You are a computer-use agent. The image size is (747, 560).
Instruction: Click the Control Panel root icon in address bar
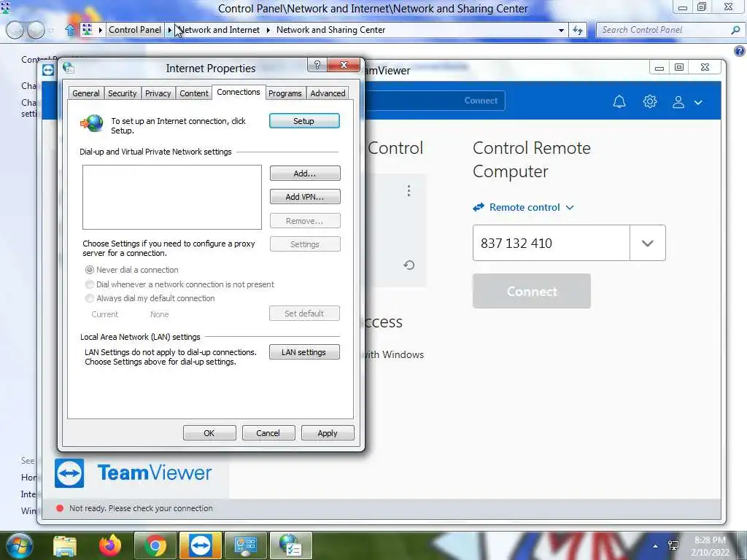click(x=87, y=29)
